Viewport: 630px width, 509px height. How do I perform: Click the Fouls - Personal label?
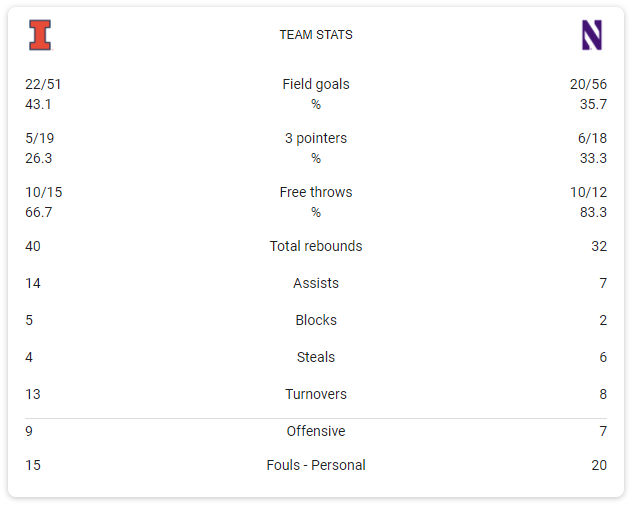[316, 466]
